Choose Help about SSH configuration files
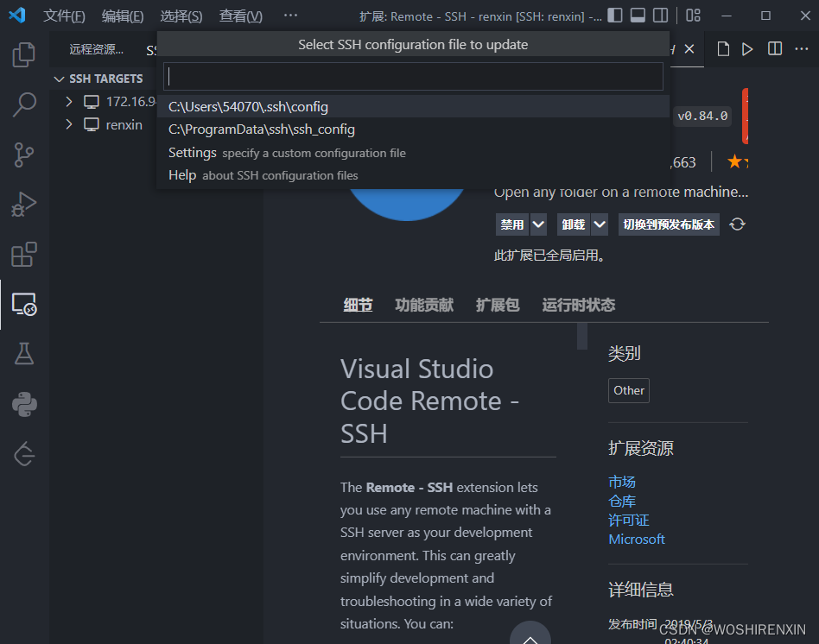Viewport: 819px width, 644px height. (x=413, y=175)
